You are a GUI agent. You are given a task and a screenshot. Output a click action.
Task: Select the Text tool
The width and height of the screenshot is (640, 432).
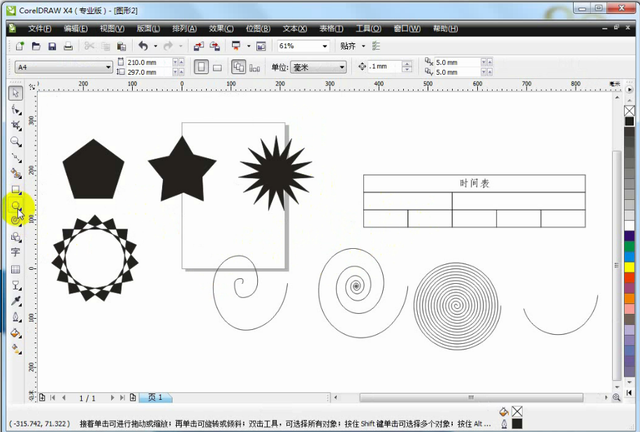click(16, 252)
